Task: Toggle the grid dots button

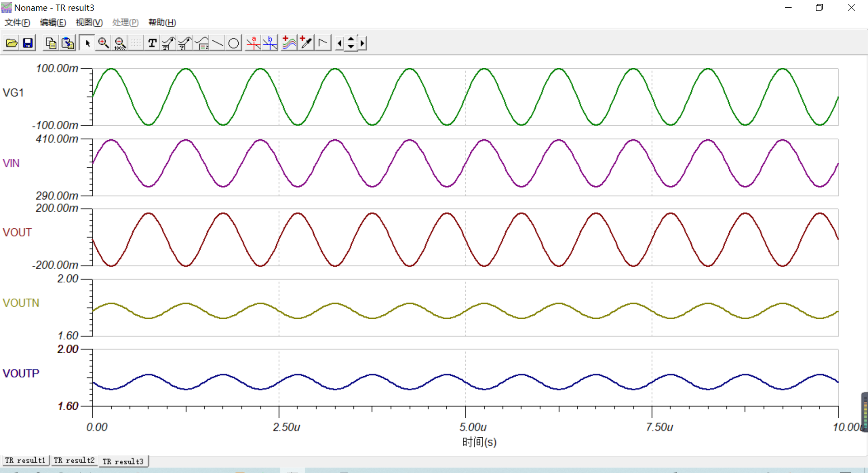Action: click(136, 43)
